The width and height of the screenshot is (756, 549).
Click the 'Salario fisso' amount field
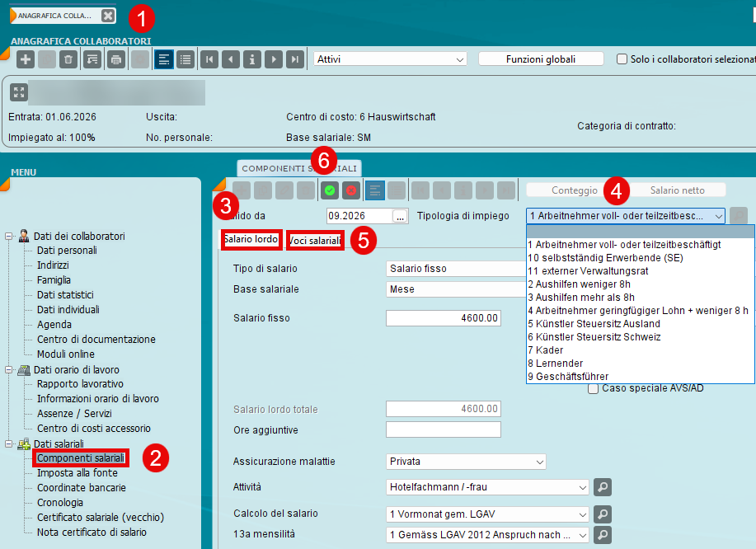(x=444, y=318)
